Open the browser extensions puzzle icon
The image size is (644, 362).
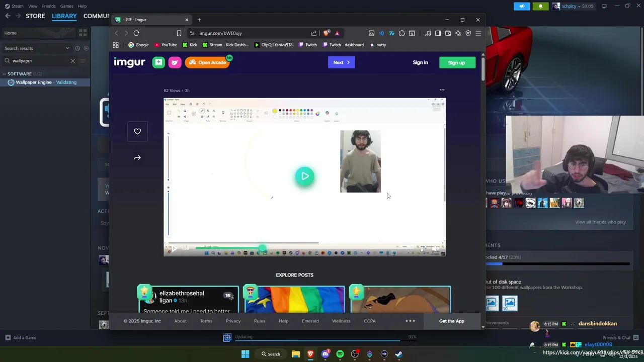pos(401,33)
